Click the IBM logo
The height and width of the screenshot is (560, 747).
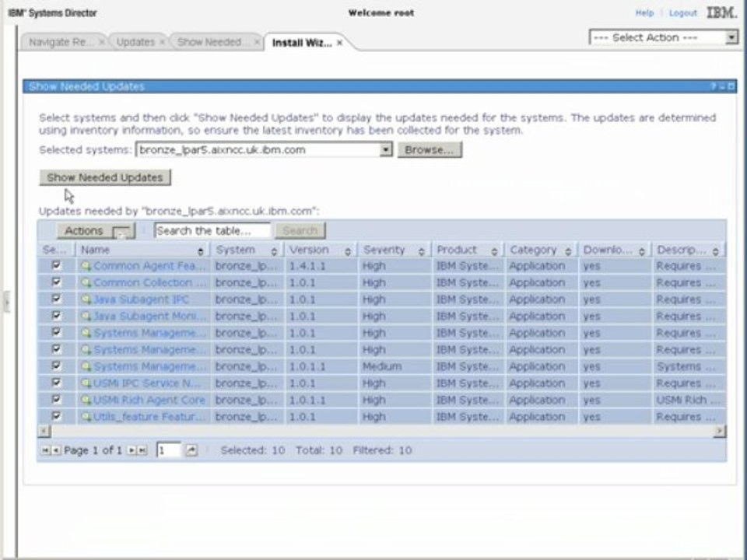click(x=722, y=13)
